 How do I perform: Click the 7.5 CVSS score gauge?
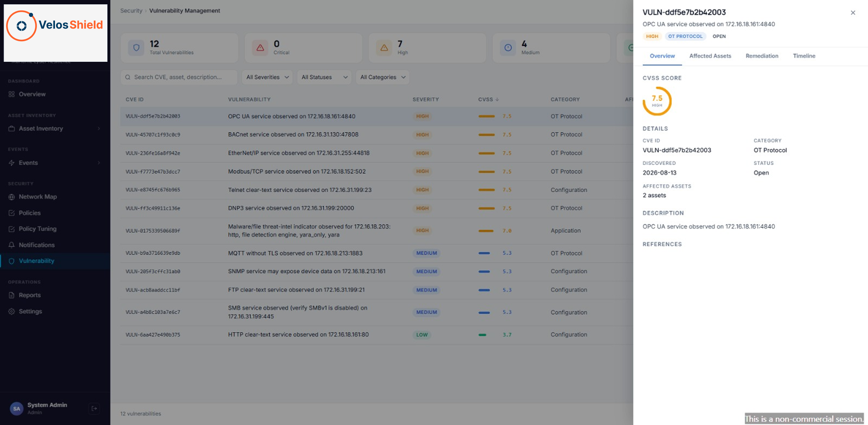(x=657, y=101)
